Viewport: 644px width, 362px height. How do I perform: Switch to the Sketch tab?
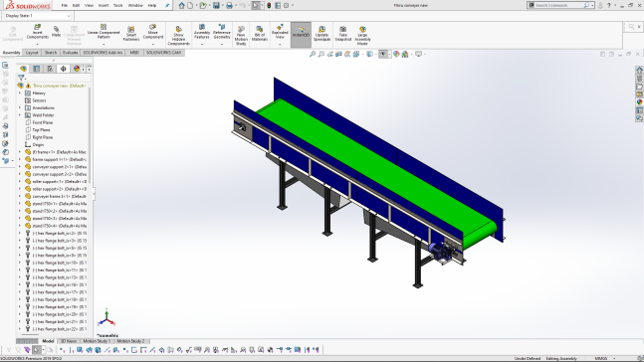tap(51, 53)
